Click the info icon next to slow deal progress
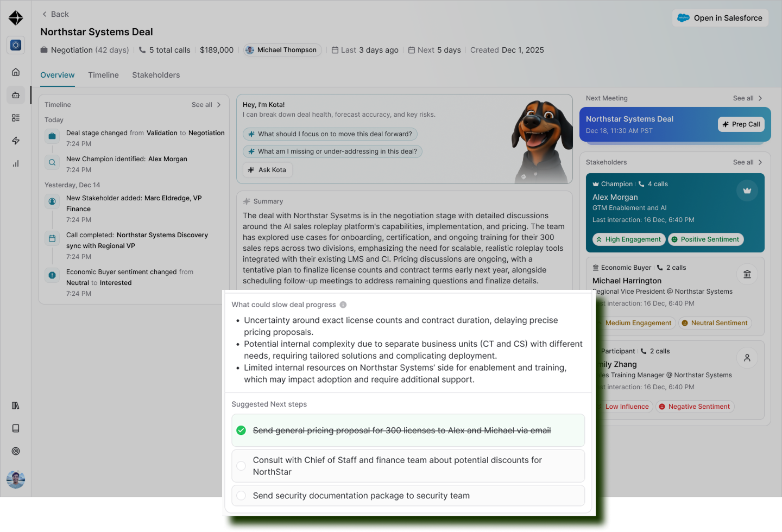The width and height of the screenshot is (782, 532). click(x=343, y=305)
